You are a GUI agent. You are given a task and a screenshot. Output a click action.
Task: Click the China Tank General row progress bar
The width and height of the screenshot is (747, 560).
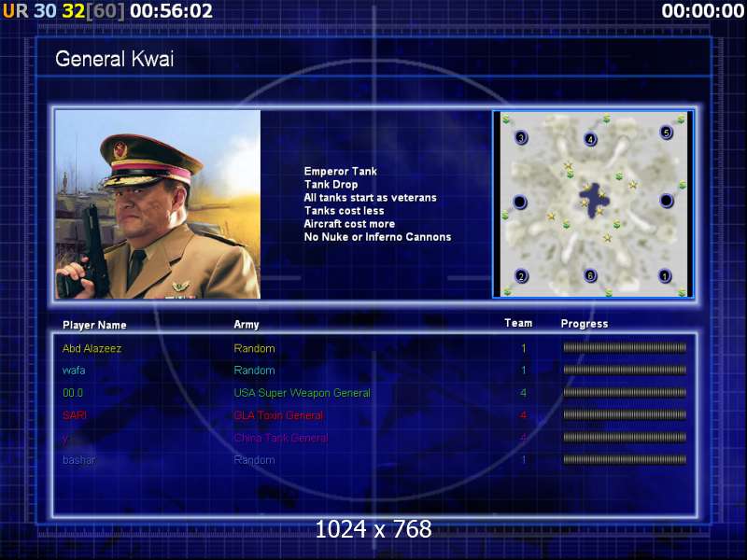625,437
